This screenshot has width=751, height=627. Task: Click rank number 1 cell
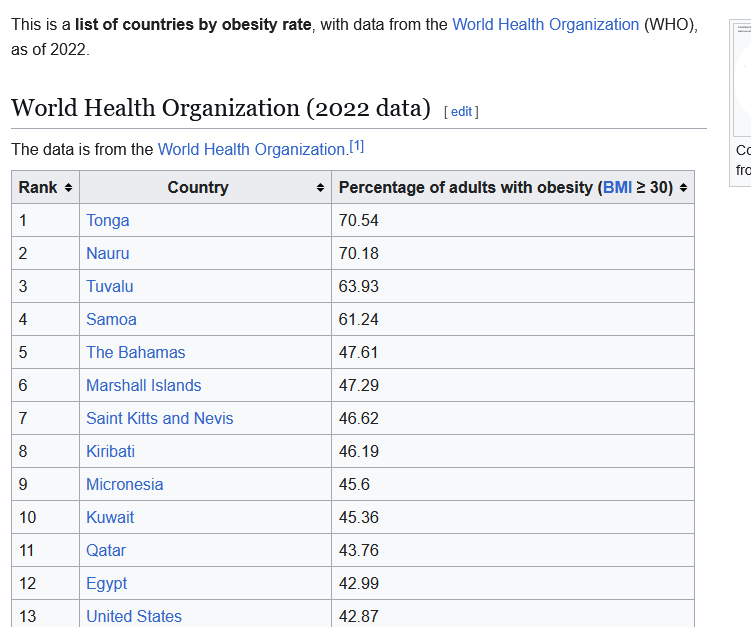click(46, 220)
